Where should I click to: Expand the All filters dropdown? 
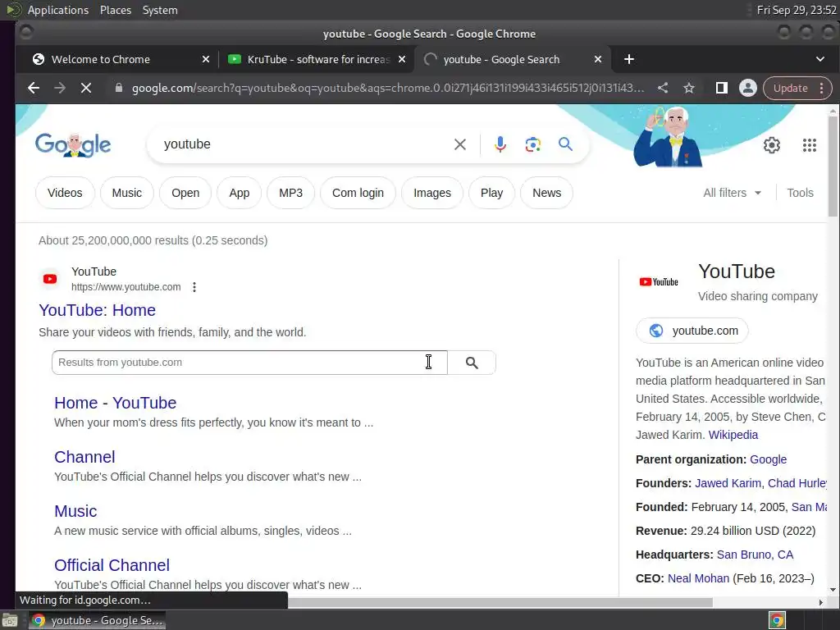click(x=732, y=193)
